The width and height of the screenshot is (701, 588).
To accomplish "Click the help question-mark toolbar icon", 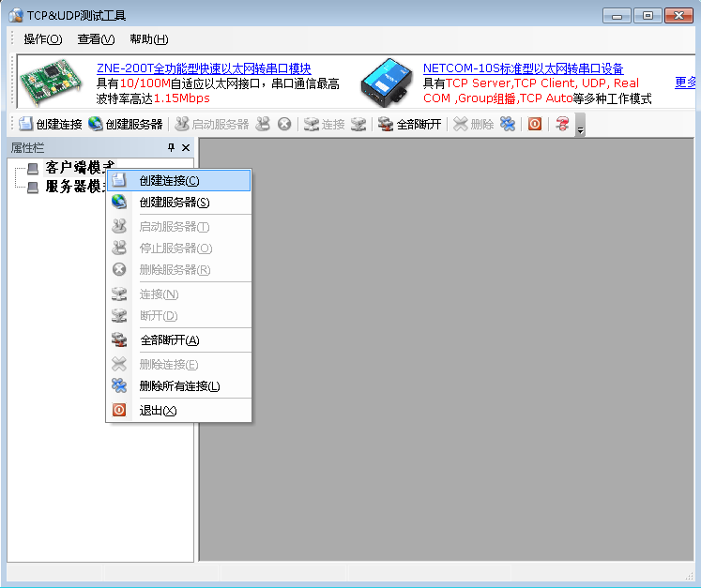I will (562, 124).
